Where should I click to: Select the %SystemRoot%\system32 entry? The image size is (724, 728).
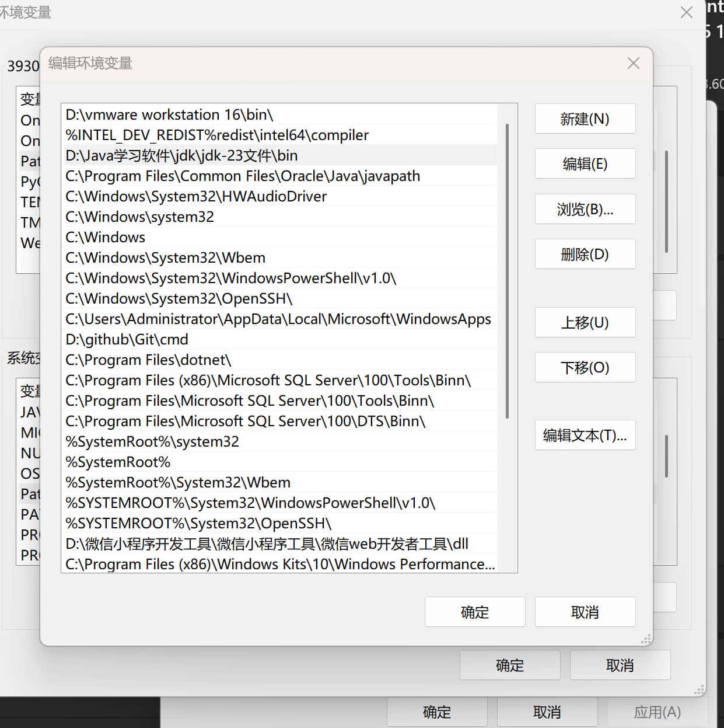[280, 441]
